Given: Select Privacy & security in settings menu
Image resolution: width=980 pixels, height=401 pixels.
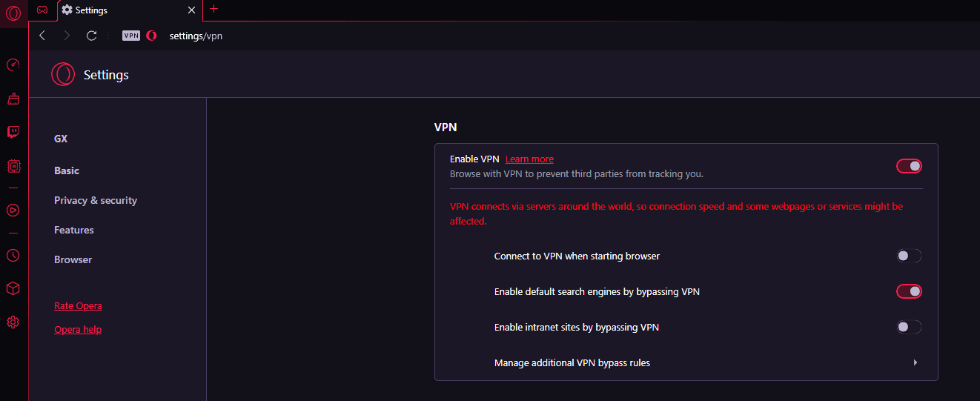Looking at the screenshot, I should (x=96, y=200).
